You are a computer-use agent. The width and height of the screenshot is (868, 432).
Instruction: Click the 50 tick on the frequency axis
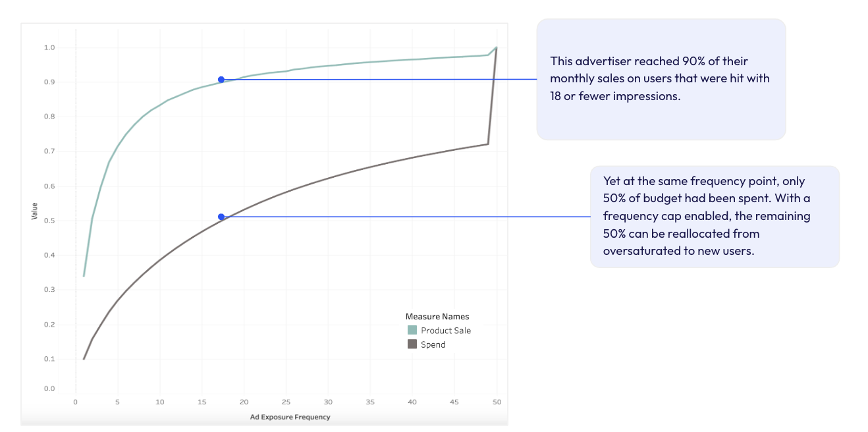tap(497, 402)
